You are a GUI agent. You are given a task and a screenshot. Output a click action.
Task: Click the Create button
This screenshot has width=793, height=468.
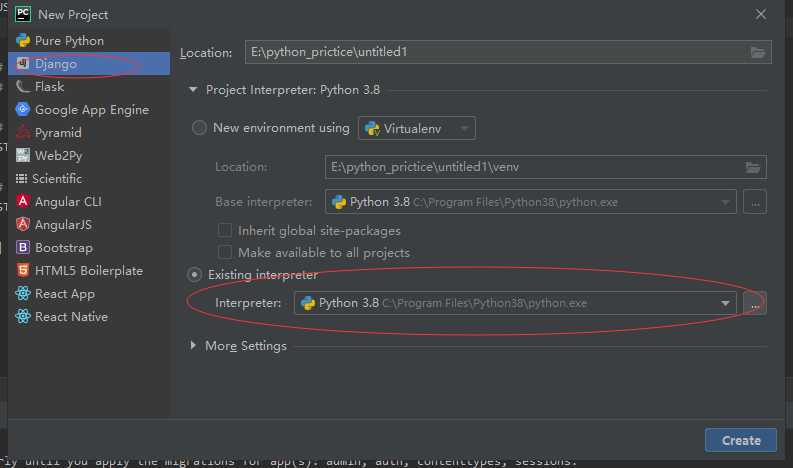tap(741, 441)
